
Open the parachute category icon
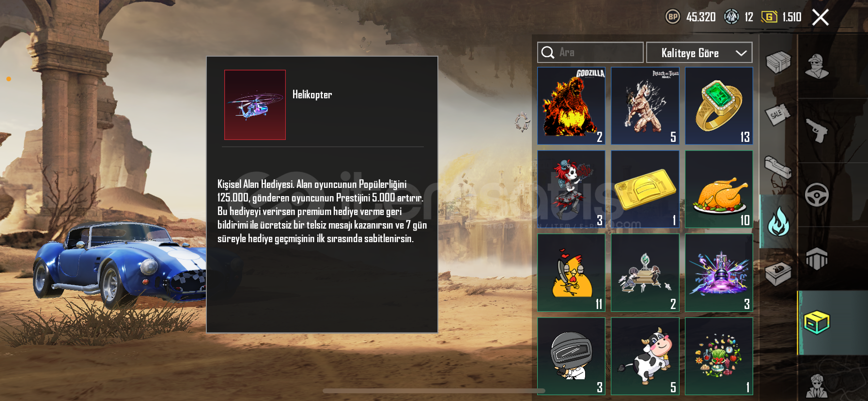pyautogui.click(x=817, y=258)
